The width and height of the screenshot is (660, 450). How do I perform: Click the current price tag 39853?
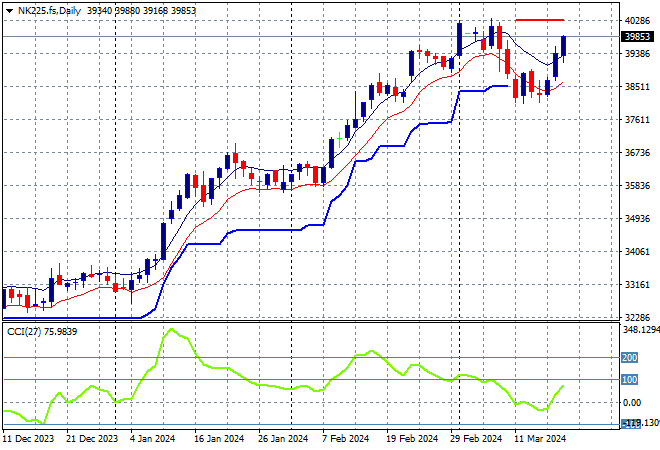tap(637, 37)
